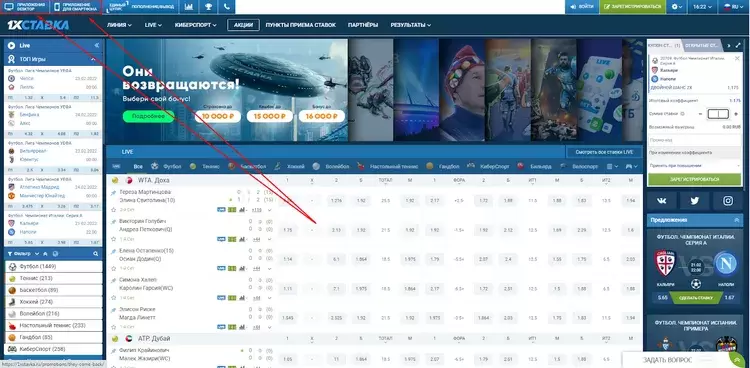Click Подробнее on the promo banner
The height and width of the screenshot is (368, 750).
click(x=148, y=116)
